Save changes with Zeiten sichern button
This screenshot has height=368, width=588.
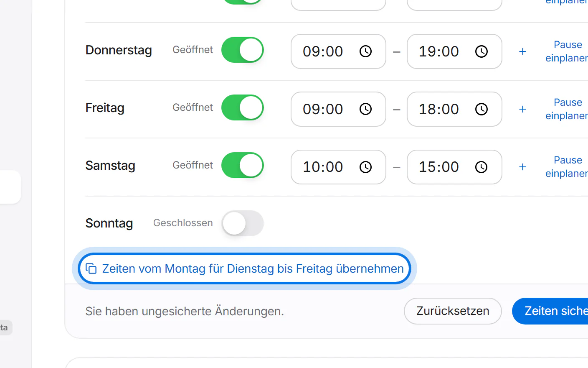coord(550,311)
